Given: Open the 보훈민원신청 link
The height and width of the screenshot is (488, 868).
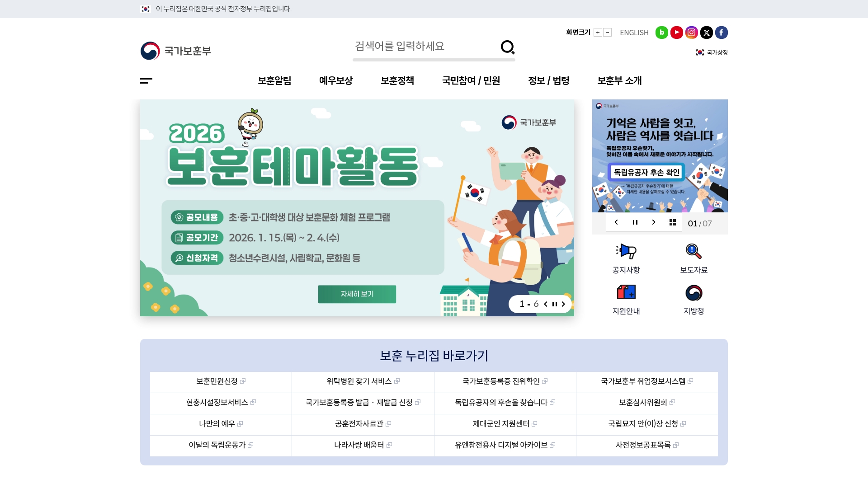Looking at the screenshot, I should coord(218,382).
